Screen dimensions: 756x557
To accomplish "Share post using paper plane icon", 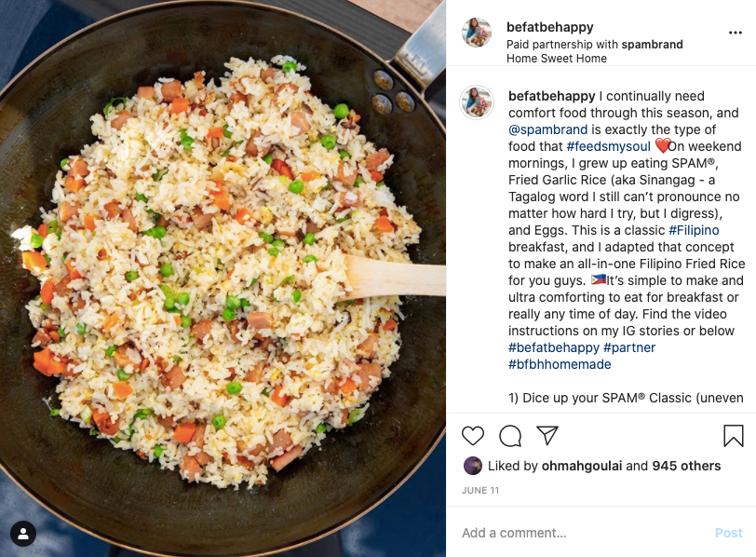I will (547, 436).
